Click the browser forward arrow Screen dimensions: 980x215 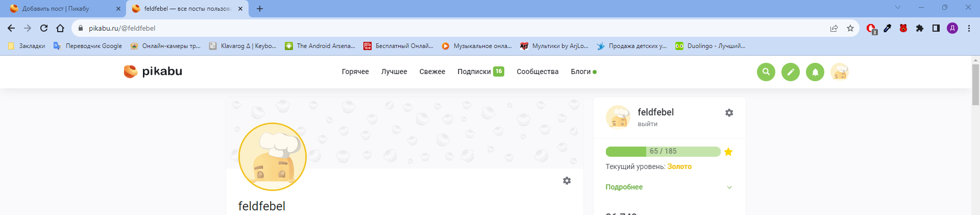coord(28,28)
